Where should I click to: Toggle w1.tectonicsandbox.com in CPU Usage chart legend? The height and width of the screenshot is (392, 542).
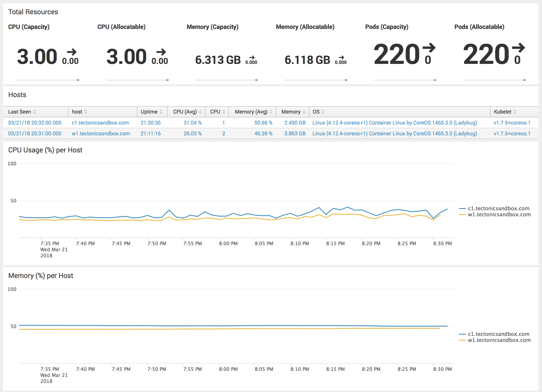coord(495,214)
